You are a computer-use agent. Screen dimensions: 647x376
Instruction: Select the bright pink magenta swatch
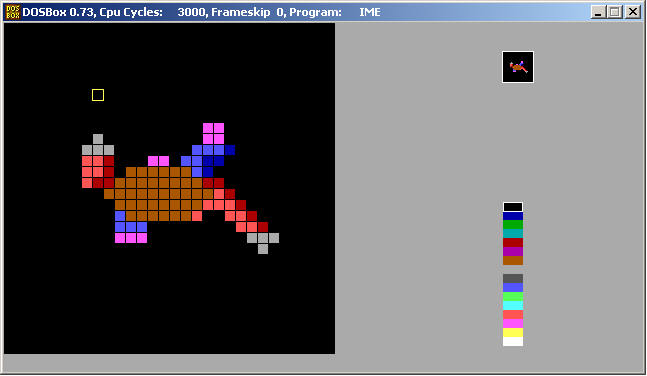coord(513,324)
